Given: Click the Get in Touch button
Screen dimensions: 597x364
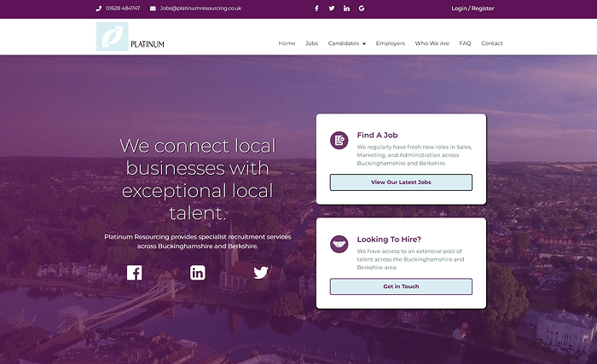Looking at the screenshot, I should click(401, 286).
